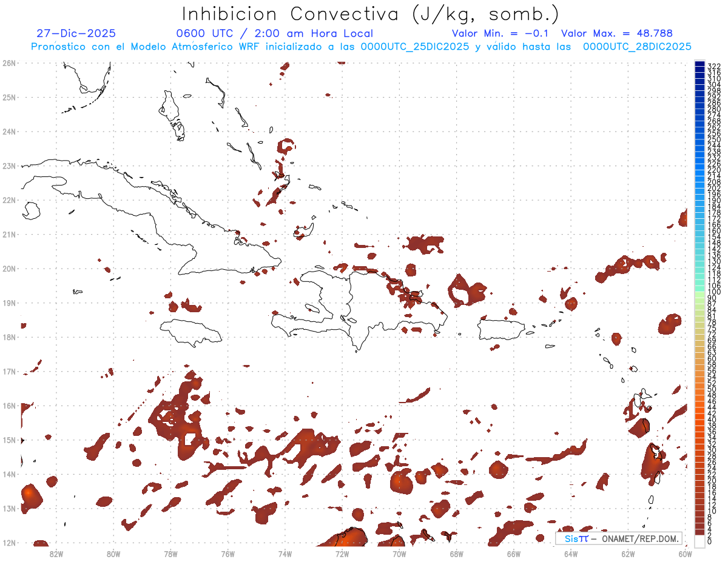The height and width of the screenshot is (562, 728).
Task: Click the 26N latitude label
Action: [x=9, y=62]
